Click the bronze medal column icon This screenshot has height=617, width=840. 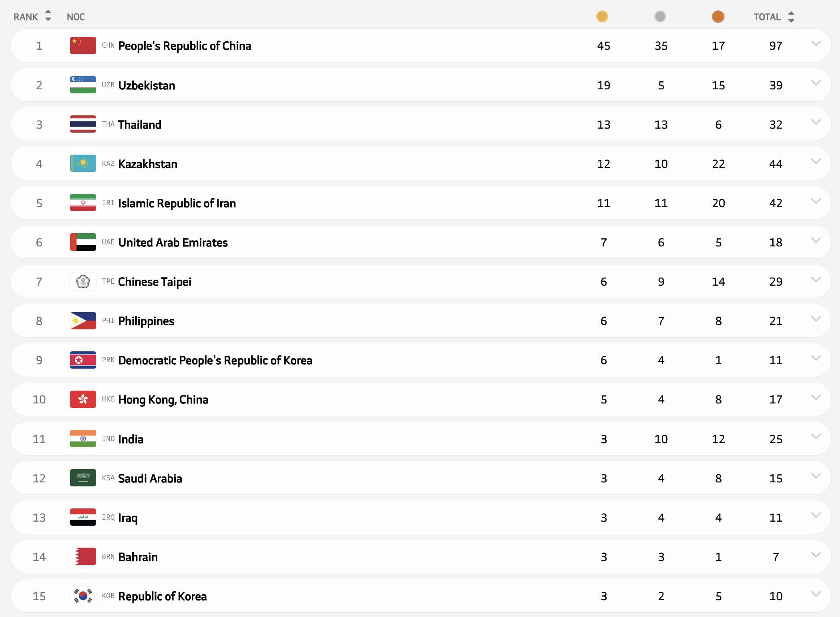[718, 16]
